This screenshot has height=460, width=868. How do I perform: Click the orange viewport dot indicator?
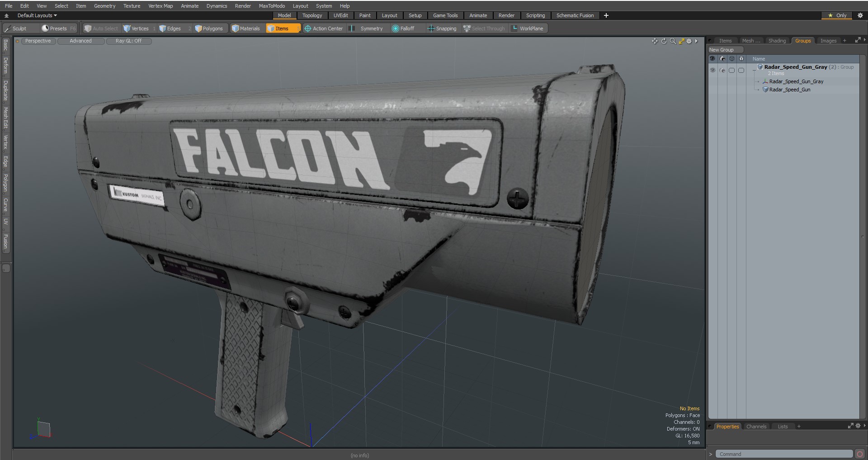17,41
